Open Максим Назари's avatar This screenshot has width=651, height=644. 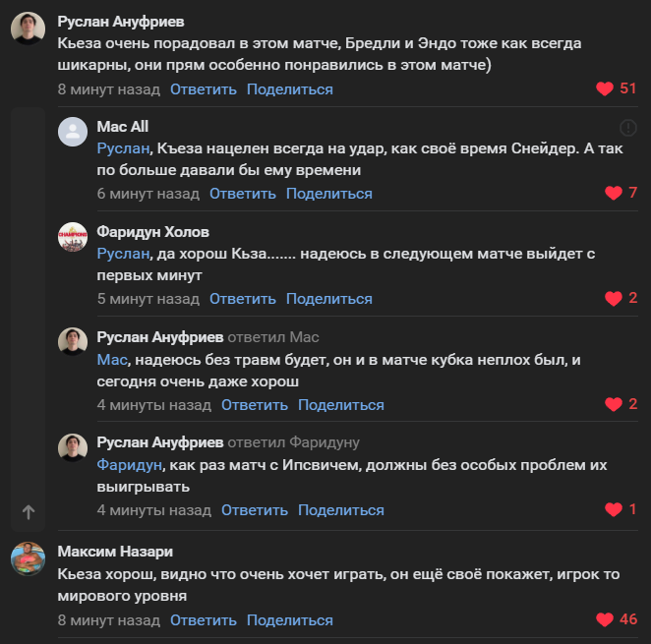click(29, 558)
